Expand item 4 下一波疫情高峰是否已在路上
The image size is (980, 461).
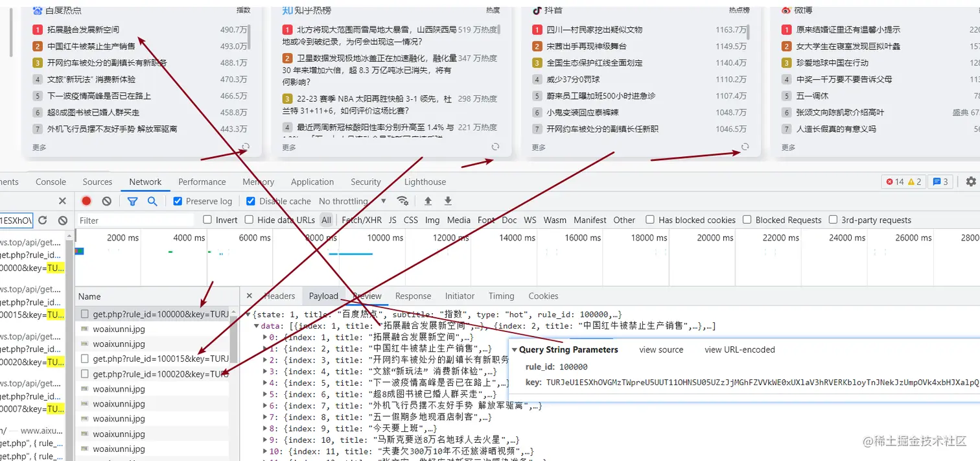tap(265, 383)
